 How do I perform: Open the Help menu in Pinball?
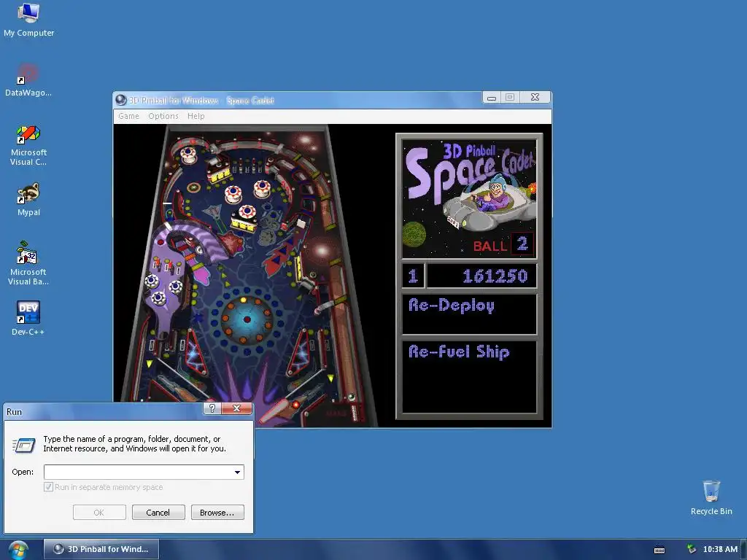[x=196, y=116]
